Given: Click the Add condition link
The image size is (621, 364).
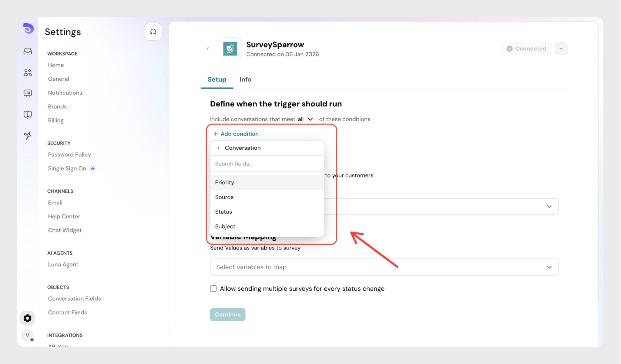Looking at the screenshot, I should tap(236, 134).
